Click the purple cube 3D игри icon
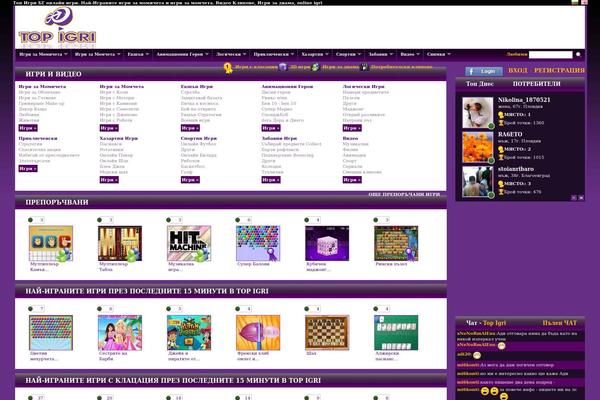The height and width of the screenshot is (400, 600). coord(282,67)
